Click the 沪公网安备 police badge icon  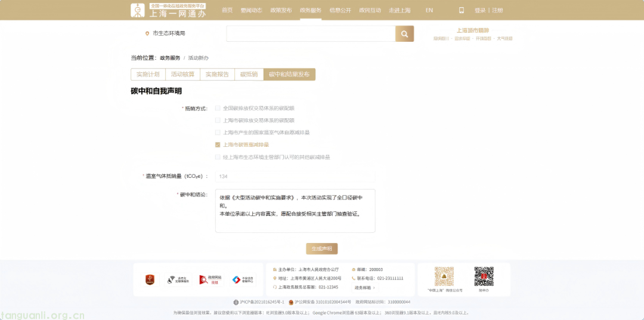[291, 302]
